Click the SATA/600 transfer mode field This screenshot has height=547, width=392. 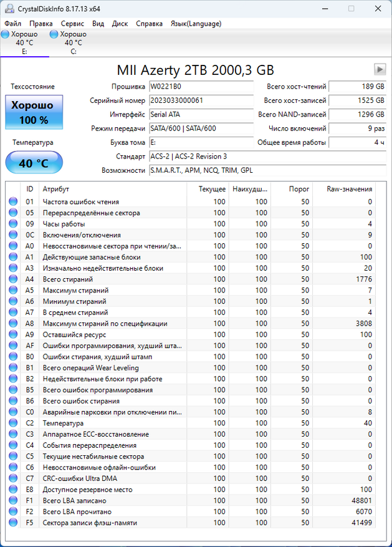click(x=201, y=128)
